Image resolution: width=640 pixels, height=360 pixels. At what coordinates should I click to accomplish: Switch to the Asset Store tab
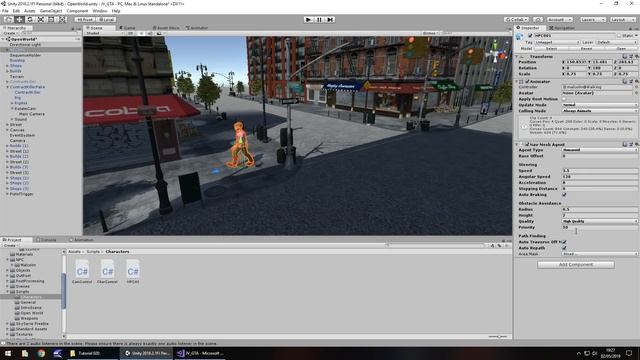click(x=167, y=28)
